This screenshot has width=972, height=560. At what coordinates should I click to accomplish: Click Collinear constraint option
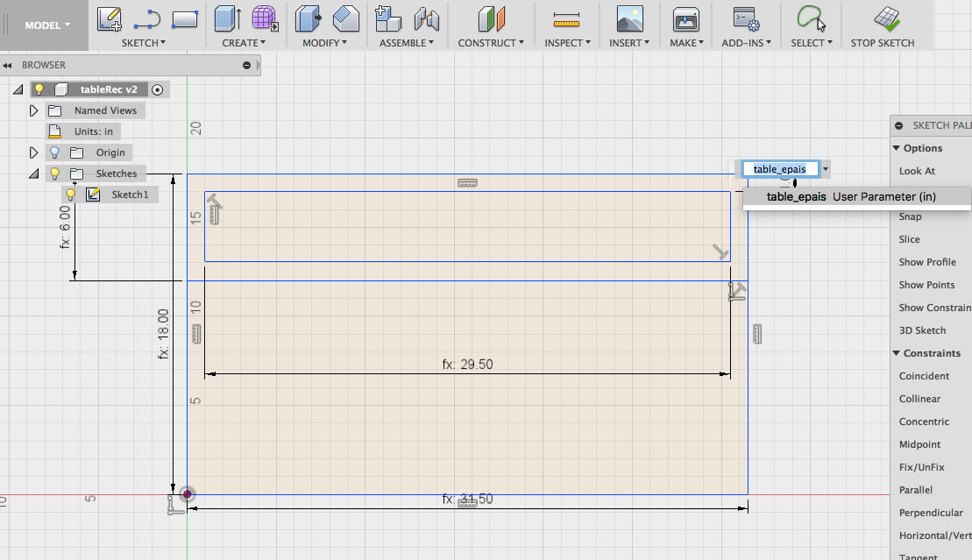[919, 400]
